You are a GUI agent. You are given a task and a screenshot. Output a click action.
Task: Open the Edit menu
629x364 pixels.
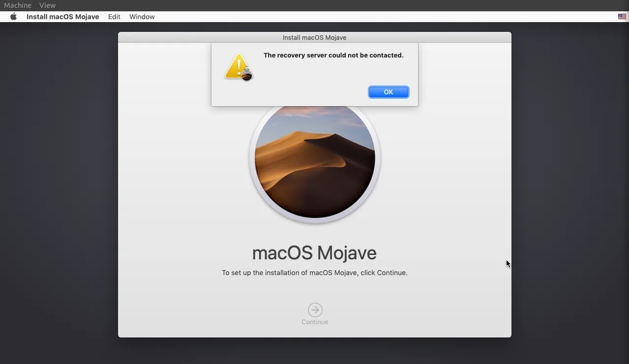[x=114, y=17]
